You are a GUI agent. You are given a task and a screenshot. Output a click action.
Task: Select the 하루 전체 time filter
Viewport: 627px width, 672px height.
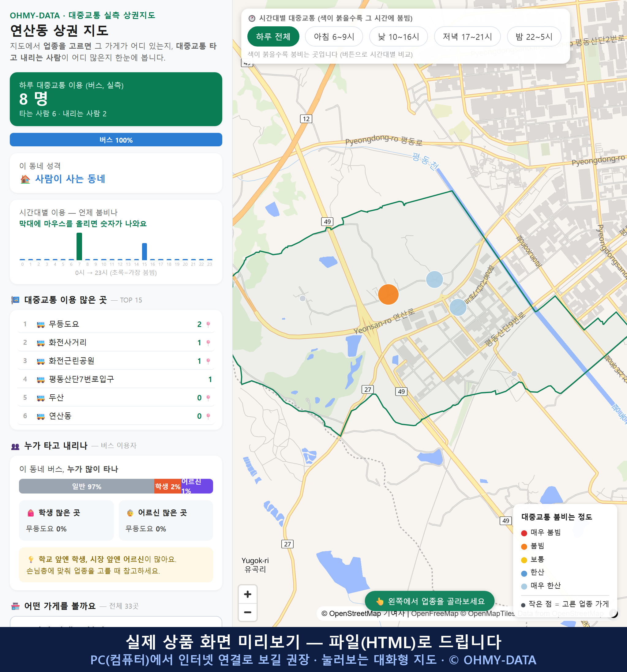[x=273, y=36]
